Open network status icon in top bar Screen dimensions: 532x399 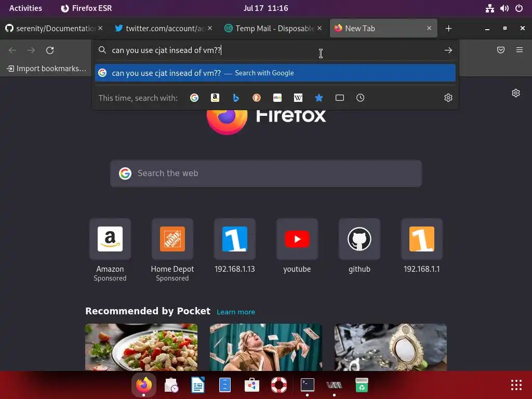point(489,8)
